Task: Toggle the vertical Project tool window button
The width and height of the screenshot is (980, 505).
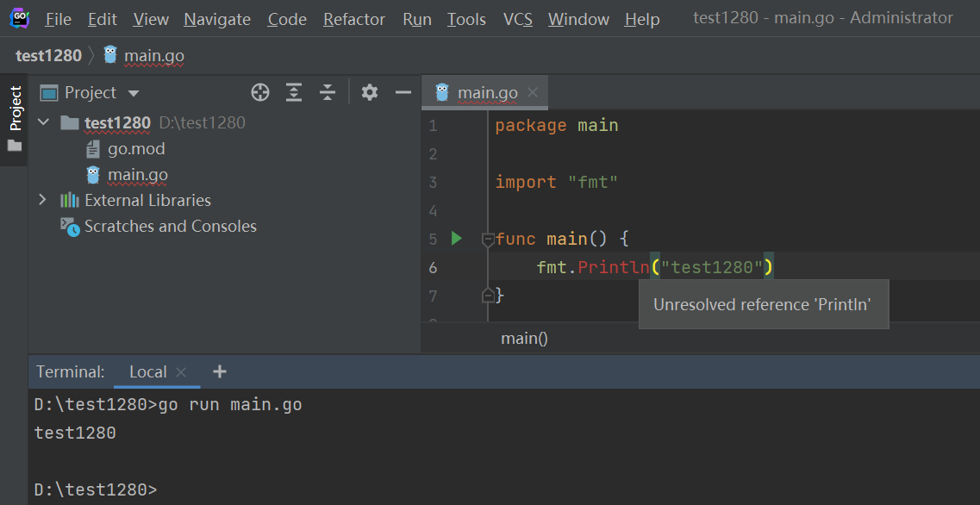Action: click(x=15, y=119)
